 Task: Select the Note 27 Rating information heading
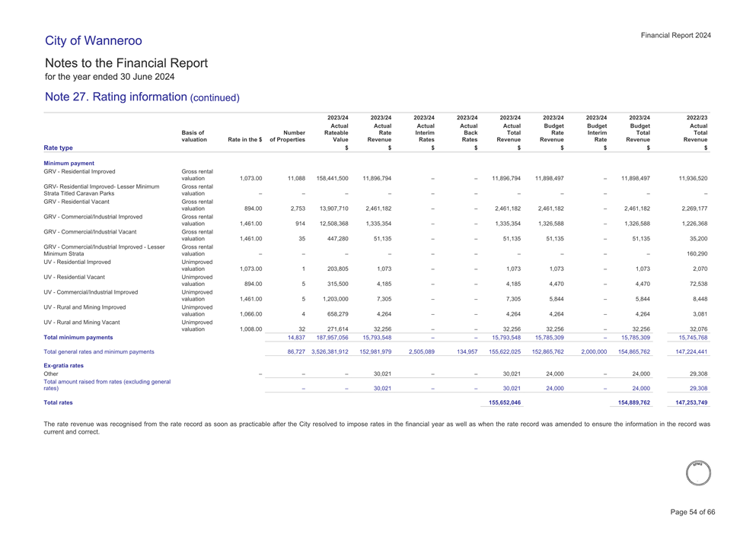point(142,97)
